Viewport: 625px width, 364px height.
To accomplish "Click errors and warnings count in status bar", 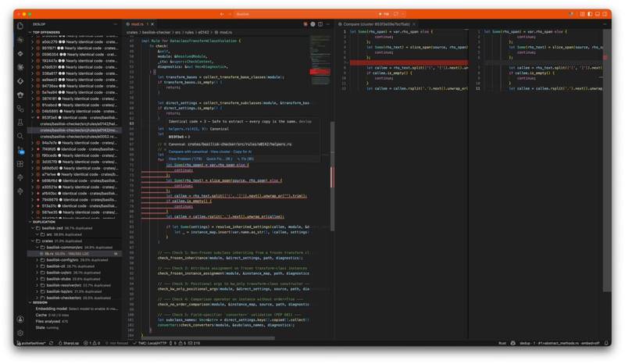I will click(x=92, y=343).
